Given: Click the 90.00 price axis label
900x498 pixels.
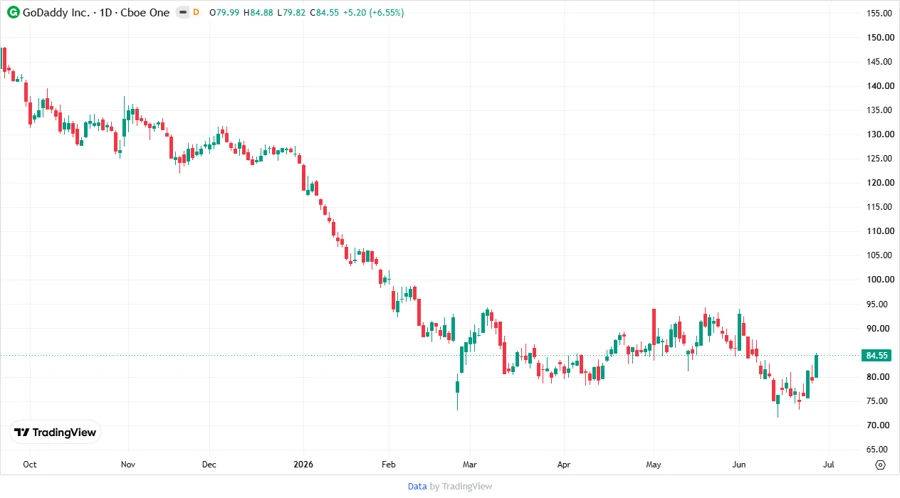Looking at the screenshot, I should tap(880, 328).
